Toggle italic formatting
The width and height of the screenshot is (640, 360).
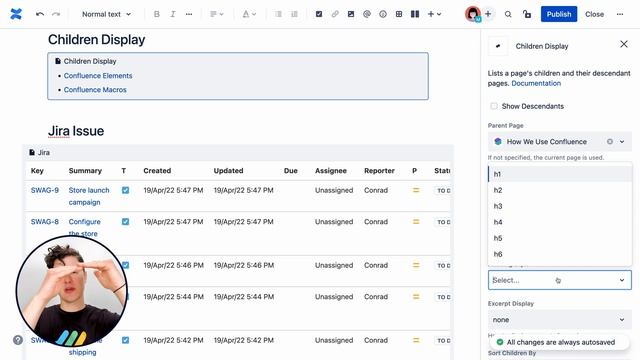173,14
